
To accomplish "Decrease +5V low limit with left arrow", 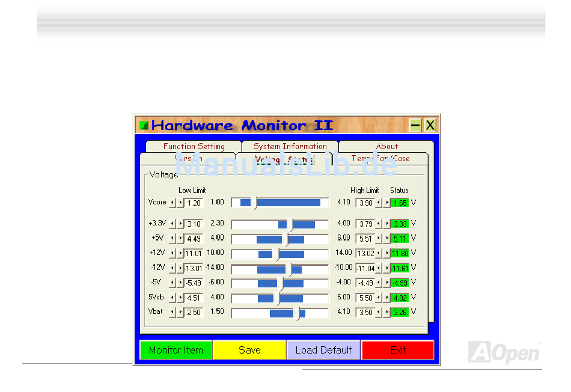I will (173, 238).
